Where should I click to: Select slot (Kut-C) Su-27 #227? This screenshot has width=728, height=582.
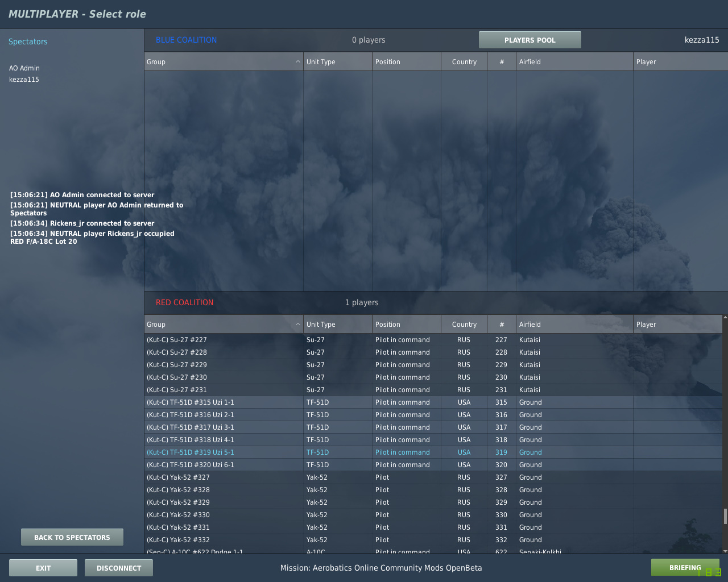(433, 340)
